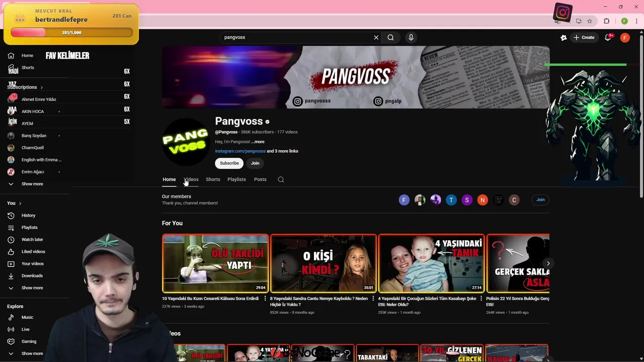Image resolution: width=644 pixels, height=362 pixels.
Task: Play the '4 YAŞINDAKİ TANIK' thumbnail video
Action: pyautogui.click(x=432, y=263)
